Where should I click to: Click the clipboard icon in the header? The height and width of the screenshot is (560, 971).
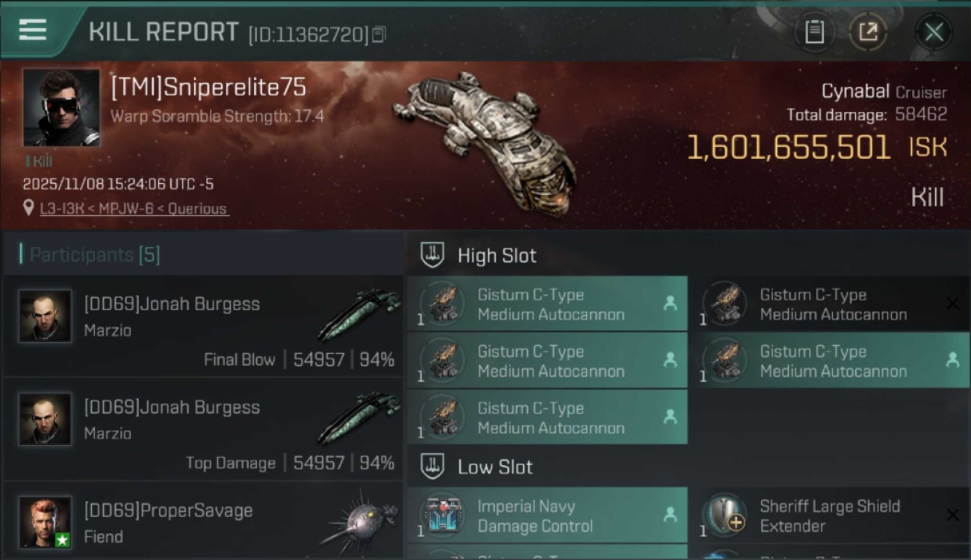pos(814,32)
